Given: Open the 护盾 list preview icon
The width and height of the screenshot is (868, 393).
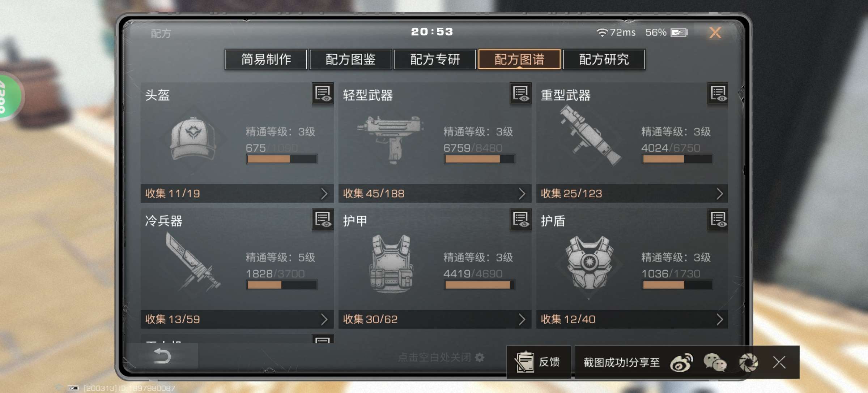Looking at the screenshot, I should 718,220.
